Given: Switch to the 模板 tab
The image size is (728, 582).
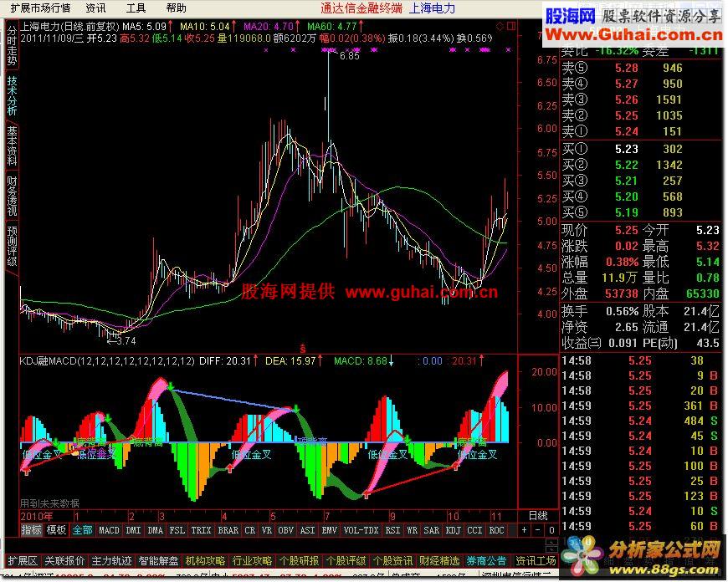Looking at the screenshot, I should coord(57,530).
